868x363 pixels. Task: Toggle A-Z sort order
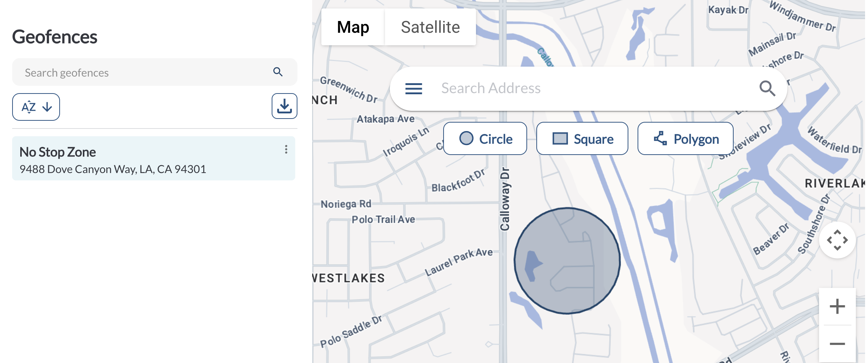click(36, 107)
